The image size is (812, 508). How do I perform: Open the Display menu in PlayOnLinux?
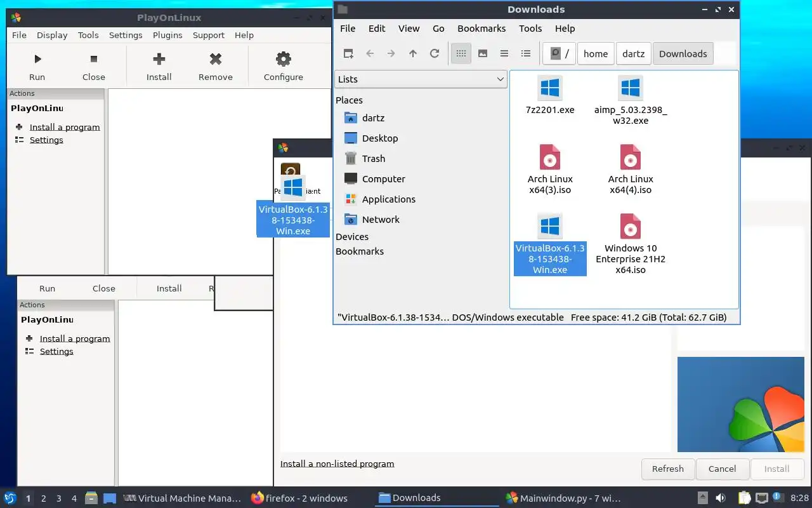(52, 35)
